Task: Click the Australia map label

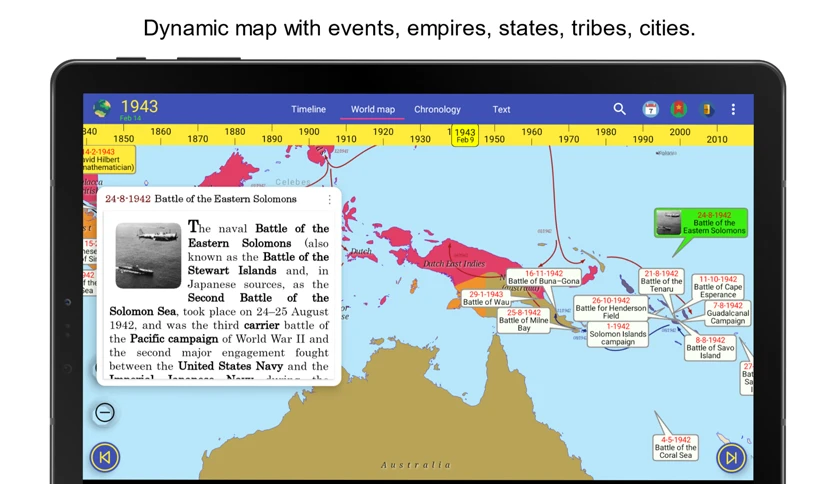Action: (x=416, y=465)
